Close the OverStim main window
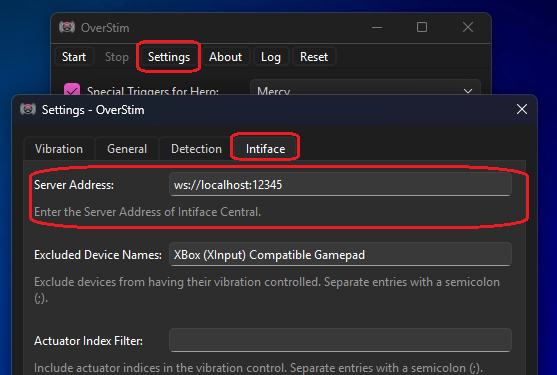Image resolution: width=557 pixels, height=375 pixels. (x=468, y=27)
